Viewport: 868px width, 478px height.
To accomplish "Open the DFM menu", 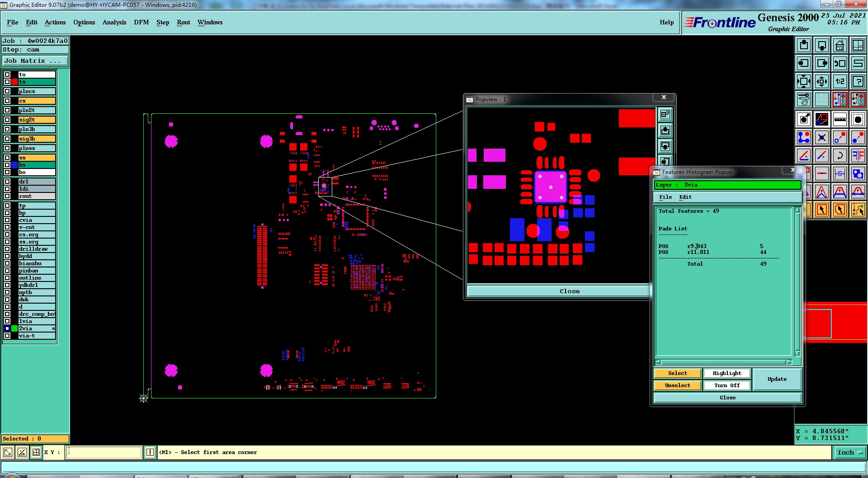I will click(142, 22).
